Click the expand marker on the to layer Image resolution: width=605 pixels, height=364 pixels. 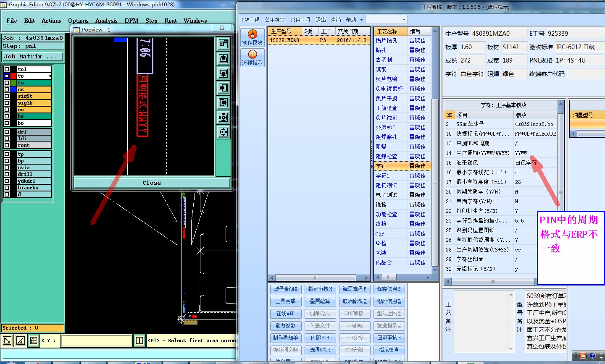[x=50, y=76]
